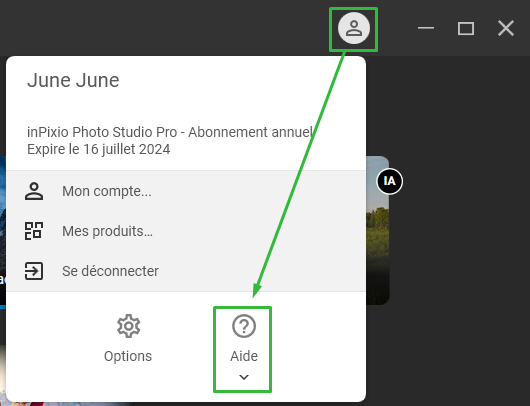Open the Mon compte... menu entry

tap(186, 191)
